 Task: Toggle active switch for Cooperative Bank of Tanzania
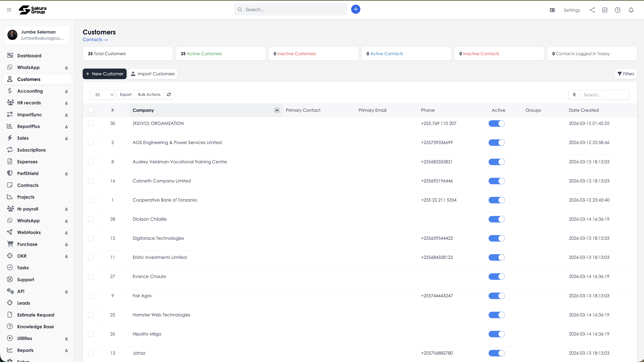(497, 200)
